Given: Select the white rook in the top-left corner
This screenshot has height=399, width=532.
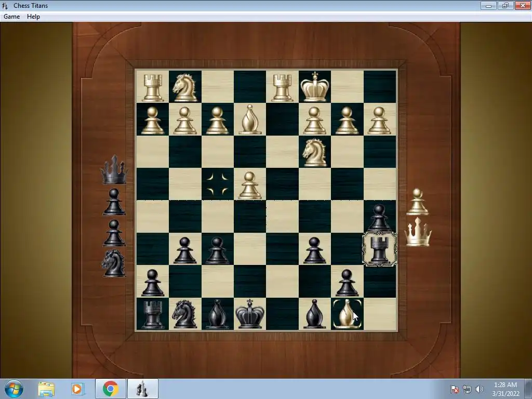Looking at the screenshot, I should 153,87.
